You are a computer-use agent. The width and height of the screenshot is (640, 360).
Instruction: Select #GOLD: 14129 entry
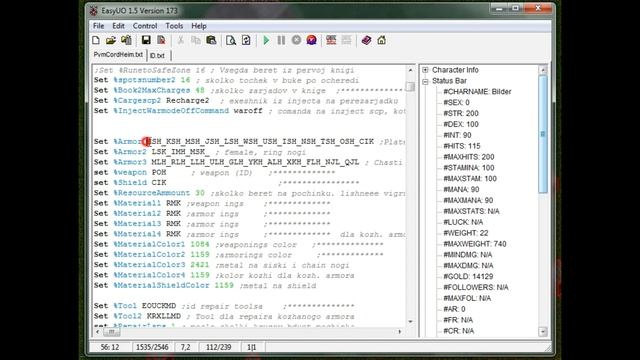(x=468, y=276)
